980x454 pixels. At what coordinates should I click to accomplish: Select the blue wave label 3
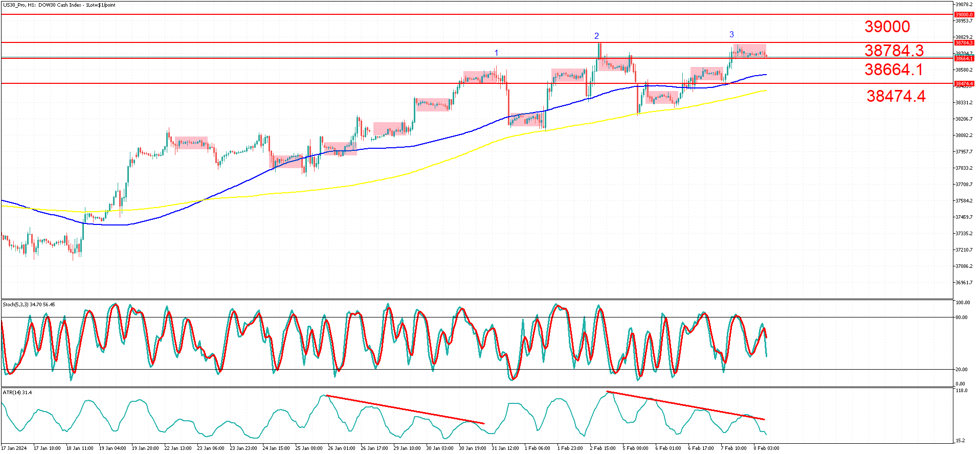tap(731, 35)
